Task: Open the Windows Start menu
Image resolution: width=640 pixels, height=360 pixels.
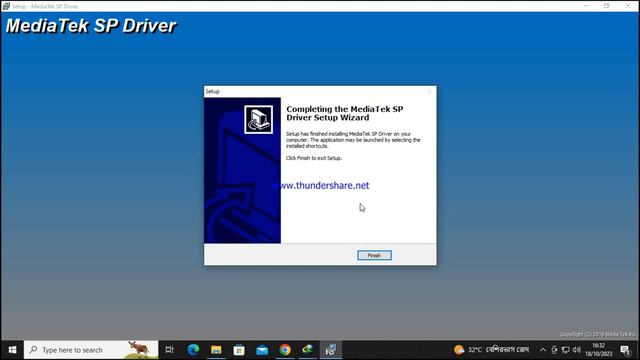Action: pyautogui.click(x=12, y=350)
